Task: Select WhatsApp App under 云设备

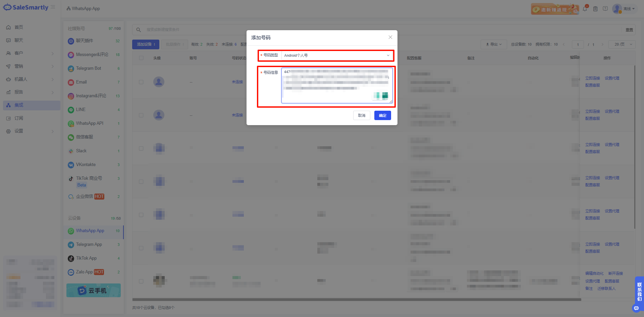Action: pyautogui.click(x=94, y=231)
